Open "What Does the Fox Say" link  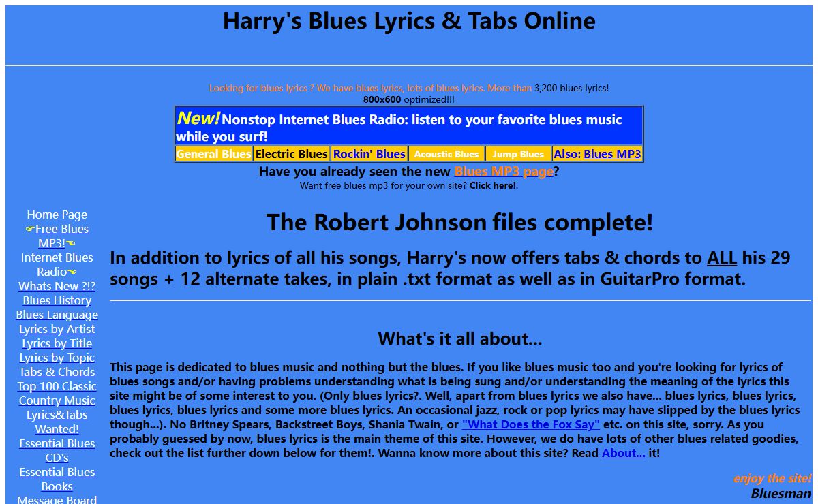coord(531,424)
